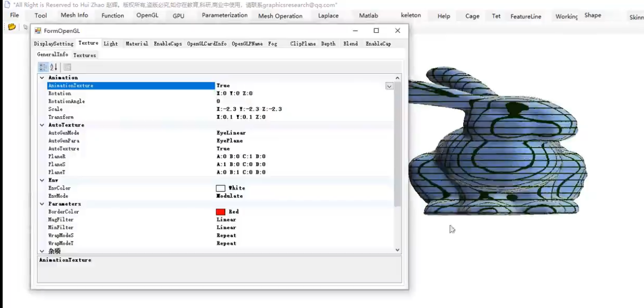Select the GeneralInfo sub-tab
This screenshot has height=308, width=644.
click(52, 55)
